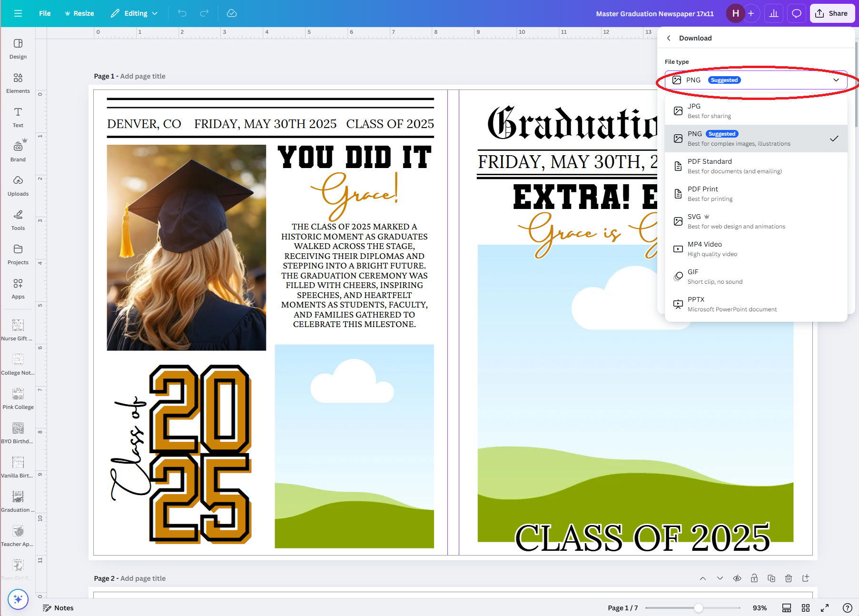Select PPTX file type
This screenshot has height=616, width=859.
756,304
